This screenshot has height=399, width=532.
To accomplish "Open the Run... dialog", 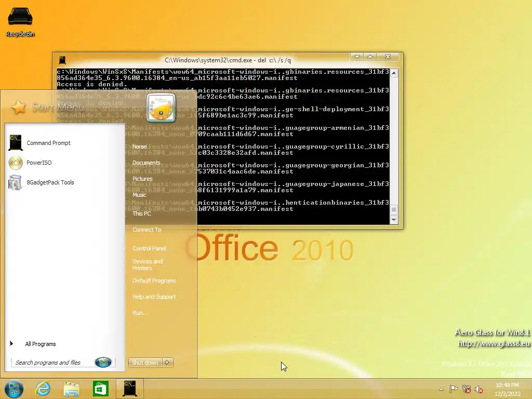I will coord(140,313).
